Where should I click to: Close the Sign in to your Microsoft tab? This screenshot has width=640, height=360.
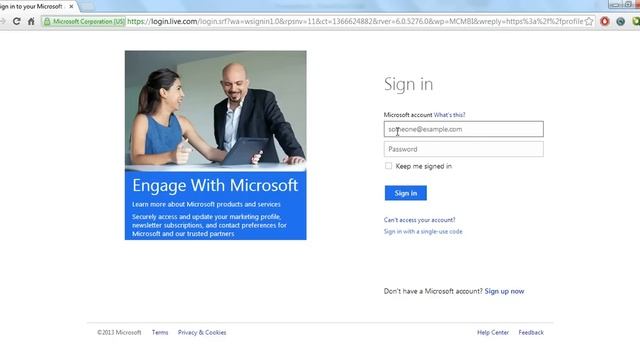(x=71, y=7)
